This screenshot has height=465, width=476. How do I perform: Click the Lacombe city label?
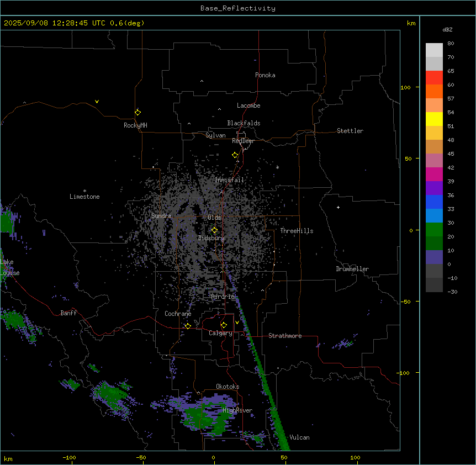click(x=248, y=105)
